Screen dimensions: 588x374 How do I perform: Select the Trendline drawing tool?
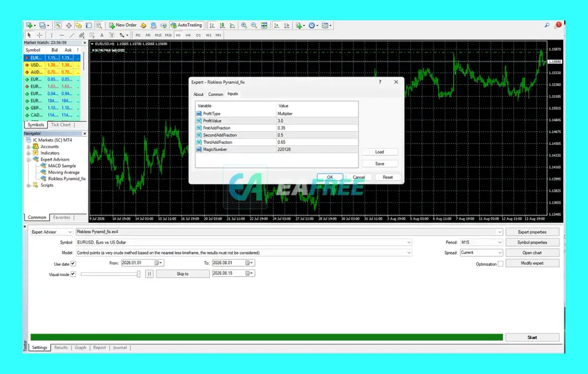pyautogui.click(x=72, y=35)
